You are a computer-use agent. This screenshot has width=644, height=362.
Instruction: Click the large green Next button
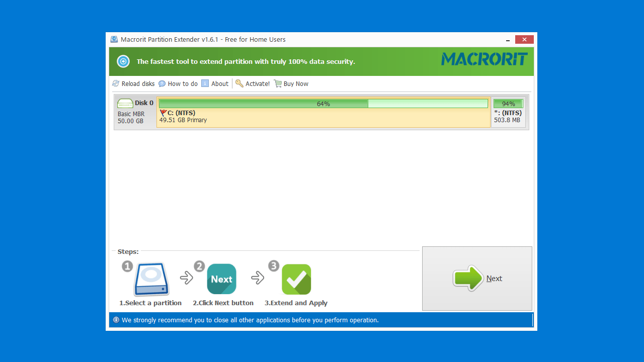pos(477,279)
